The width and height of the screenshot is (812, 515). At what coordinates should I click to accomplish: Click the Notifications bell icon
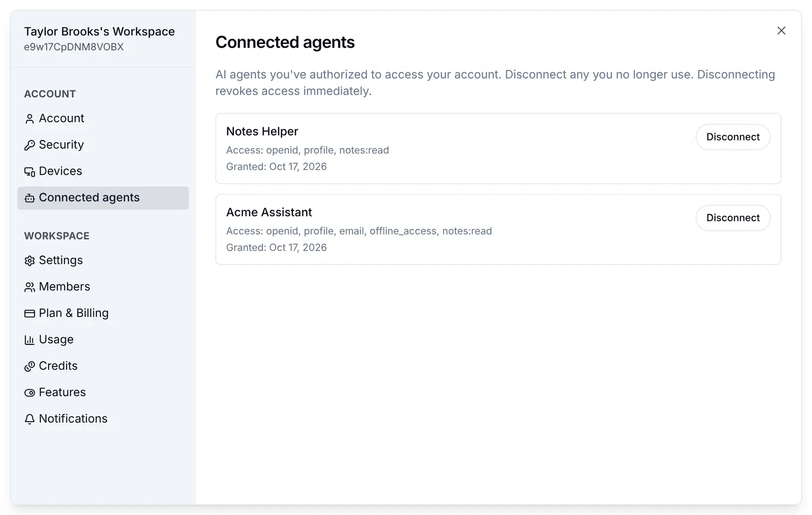coord(29,419)
